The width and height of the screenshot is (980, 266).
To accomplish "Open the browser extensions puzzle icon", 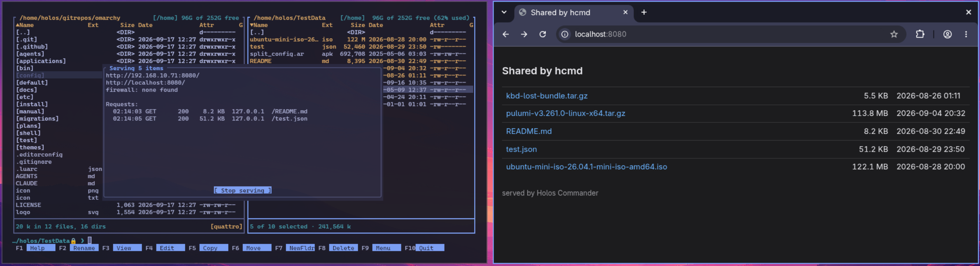I will [920, 35].
